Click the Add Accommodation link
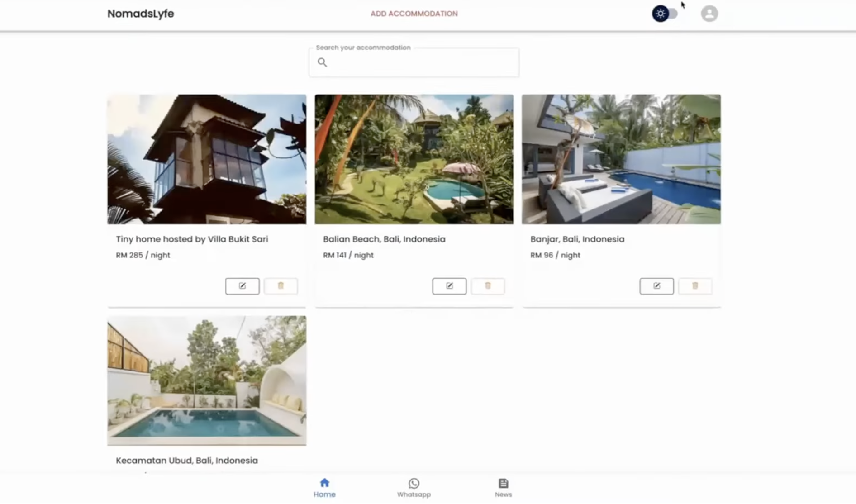This screenshot has width=856, height=504. point(414,14)
